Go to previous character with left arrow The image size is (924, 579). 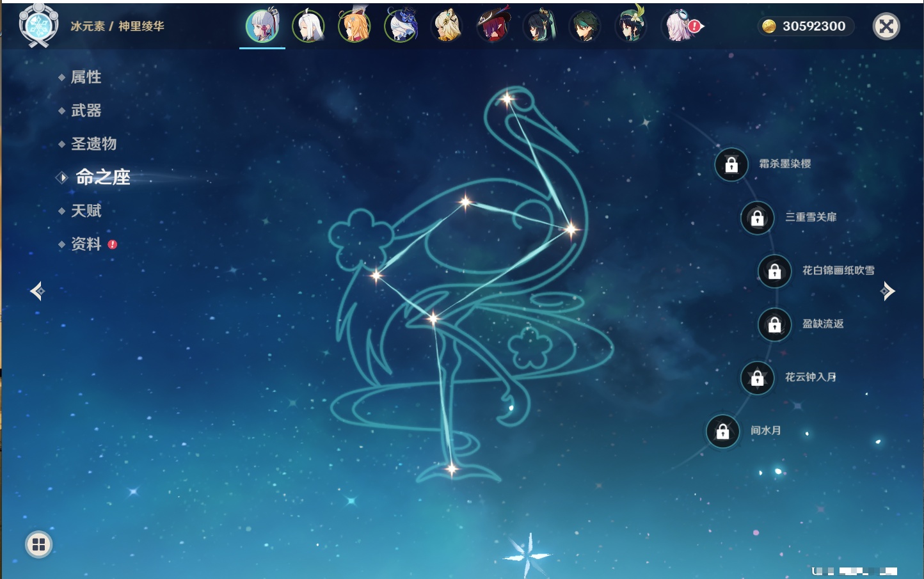[37, 291]
